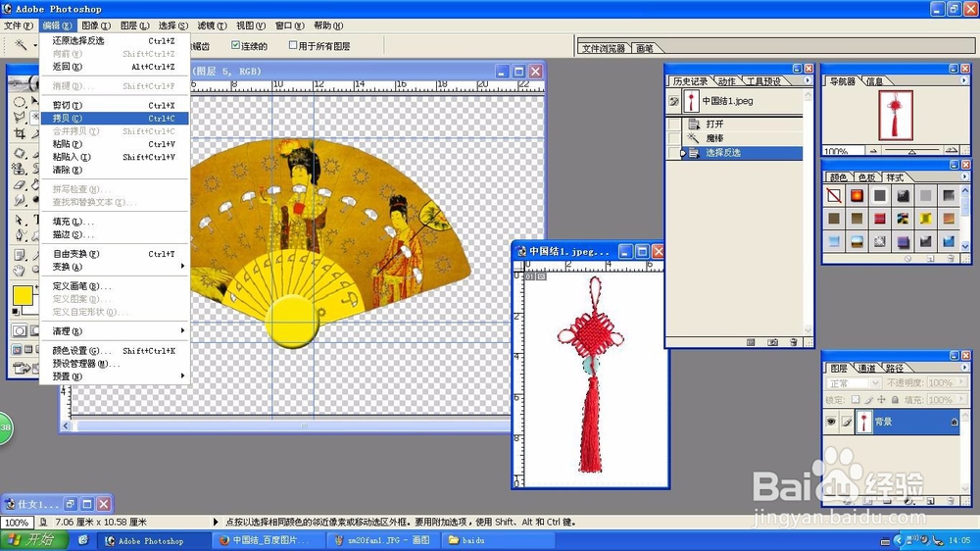Click the jump to ImageReady icon

(22, 368)
